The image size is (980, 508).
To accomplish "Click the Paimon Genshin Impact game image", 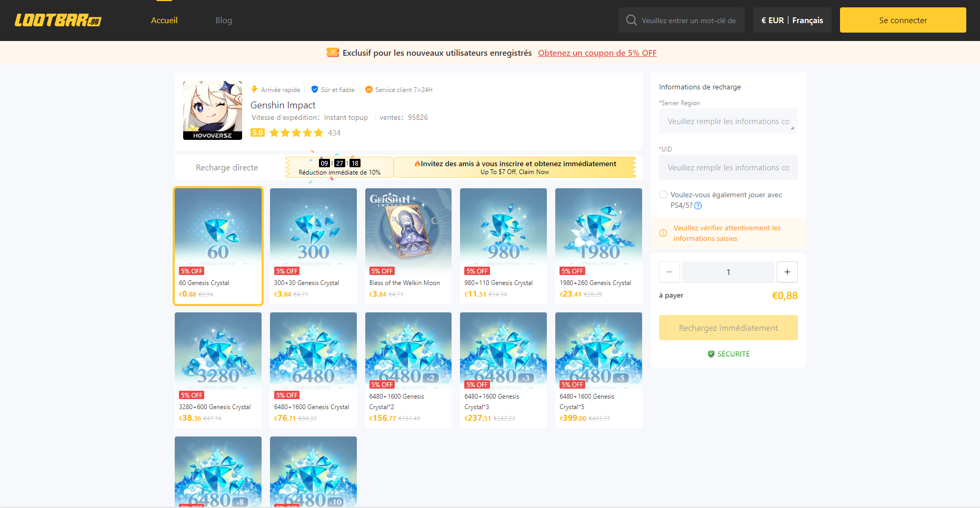I will point(213,110).
